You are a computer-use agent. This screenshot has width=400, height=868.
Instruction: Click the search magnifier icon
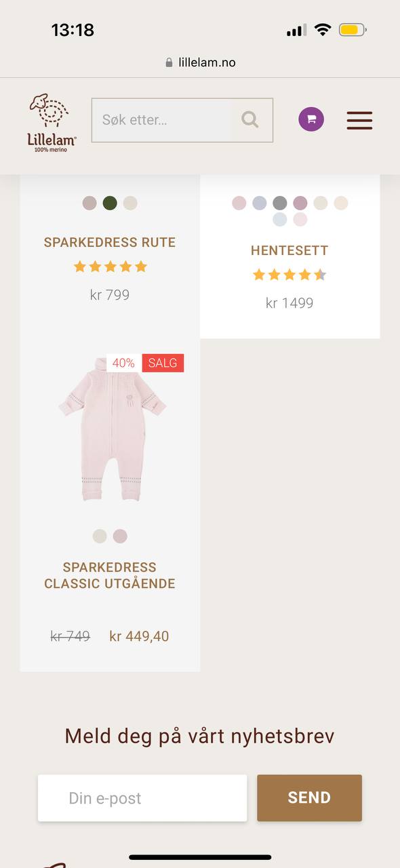(x=250, y=120)
